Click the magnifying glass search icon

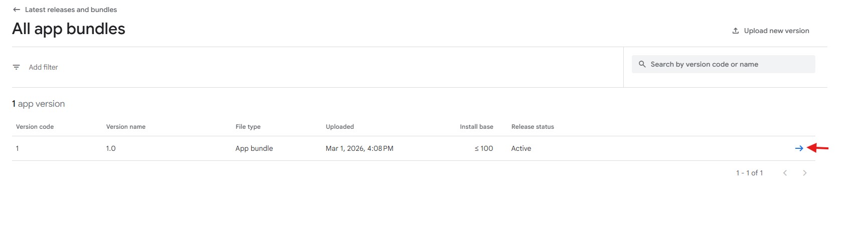[642, 64]
